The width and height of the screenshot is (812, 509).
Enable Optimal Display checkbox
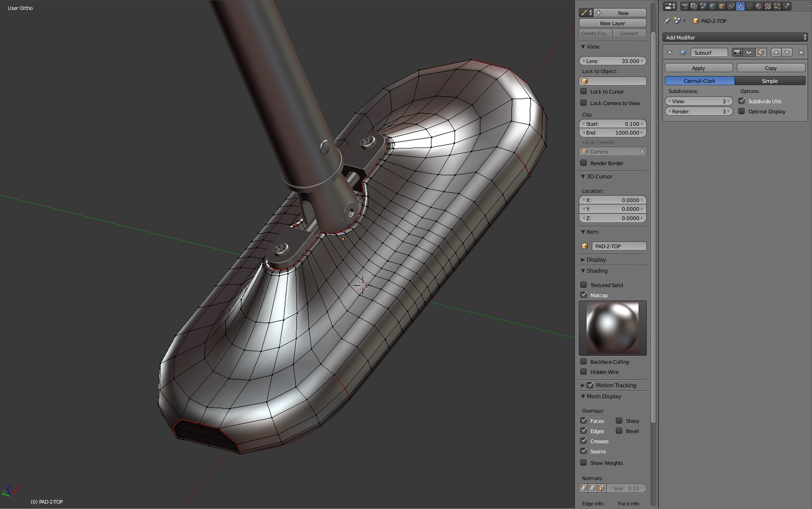click(x=742, y=111)
